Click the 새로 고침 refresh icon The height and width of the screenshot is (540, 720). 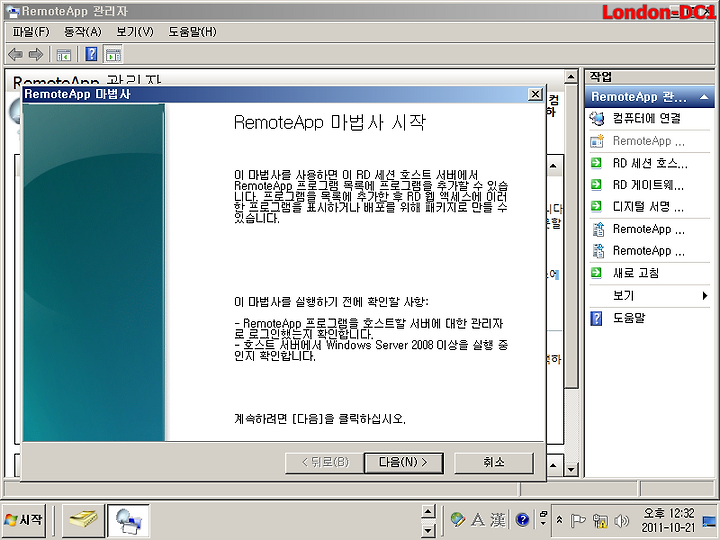click(x=596, y=273)
